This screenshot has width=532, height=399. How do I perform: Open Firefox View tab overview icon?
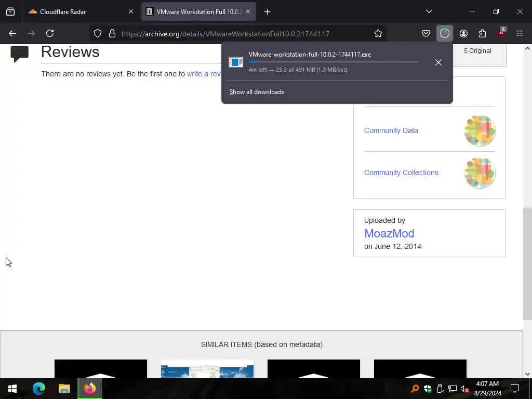click(x=10, y=11)
